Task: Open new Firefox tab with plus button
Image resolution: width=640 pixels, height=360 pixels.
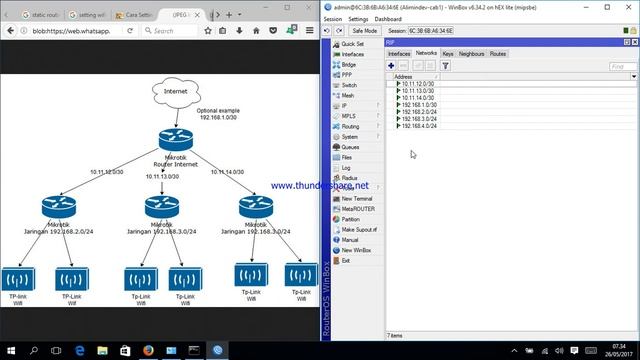Action: [229, 15]
